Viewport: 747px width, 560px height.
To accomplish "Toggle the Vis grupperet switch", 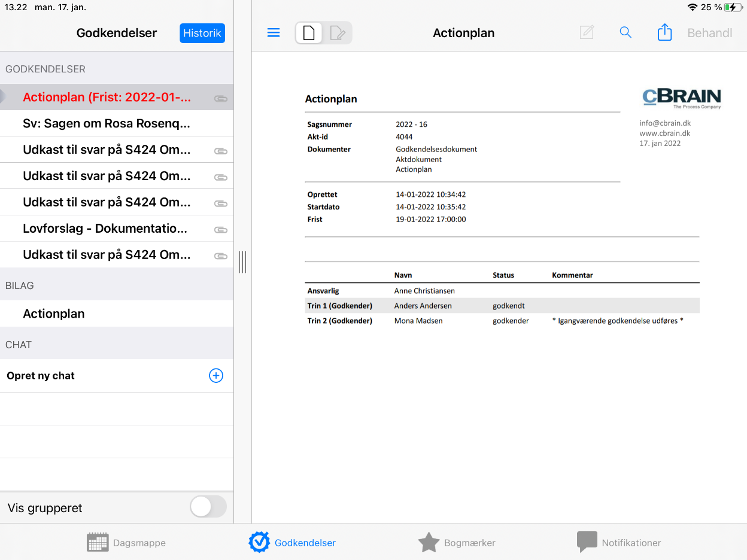I will [x=208, y=507].
